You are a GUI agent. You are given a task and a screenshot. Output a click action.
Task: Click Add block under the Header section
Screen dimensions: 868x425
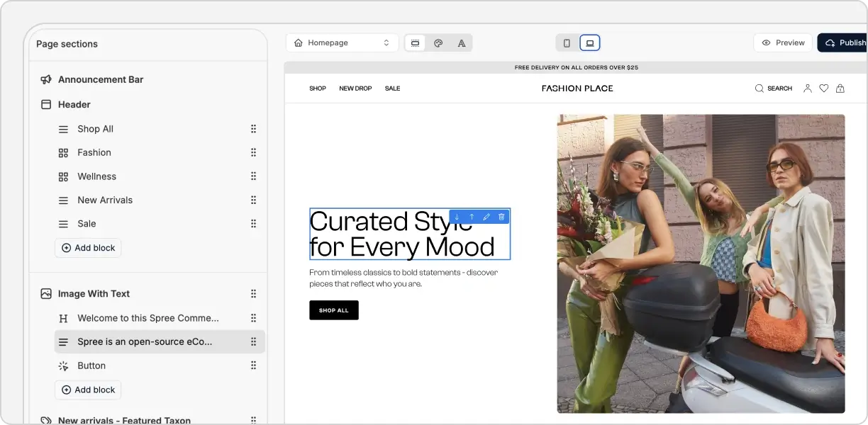coord(88,248)
